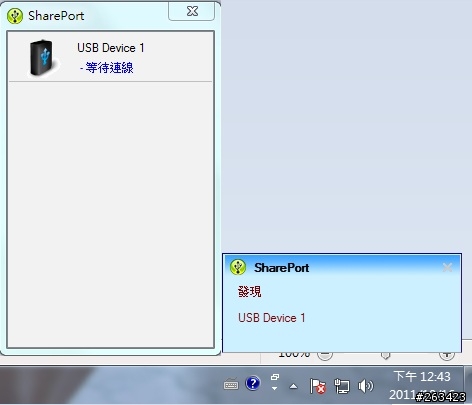472x405 pixels.
Task: Click the zoom out minus button behind popup
Action: (x=325, y=356)
